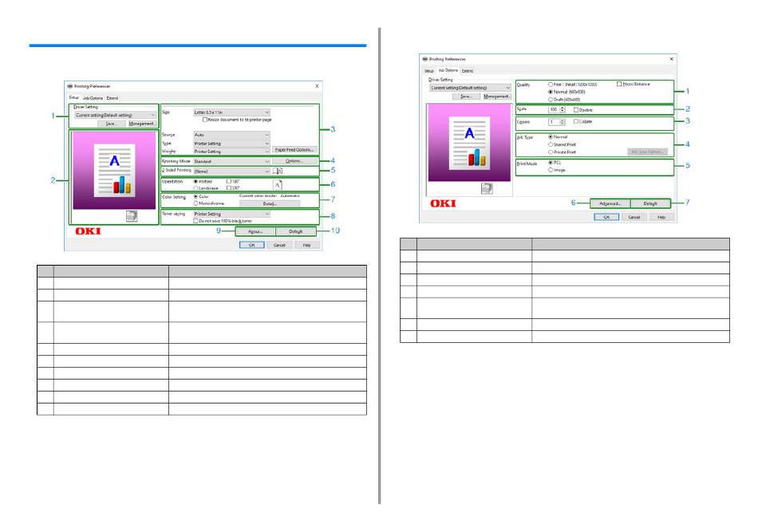Select Normal (600x600) quality
Image resolution: width=758 pixels, height=532 pixels.
tap(550, 91)
